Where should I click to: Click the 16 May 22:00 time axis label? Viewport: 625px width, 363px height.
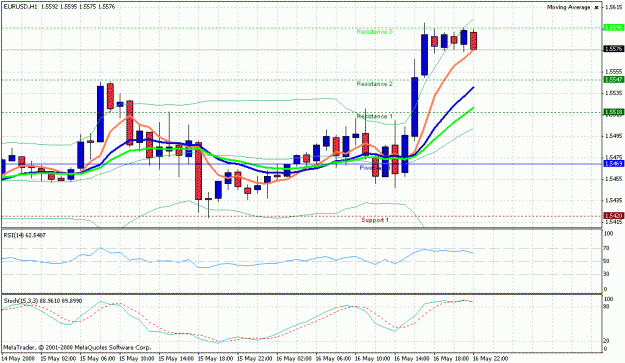pyautogui.click(x=490, y=359)
